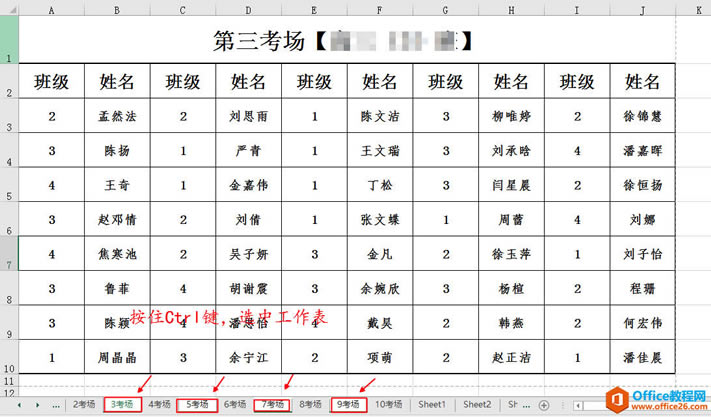Click cell with name 刘娜

point(643,219)
